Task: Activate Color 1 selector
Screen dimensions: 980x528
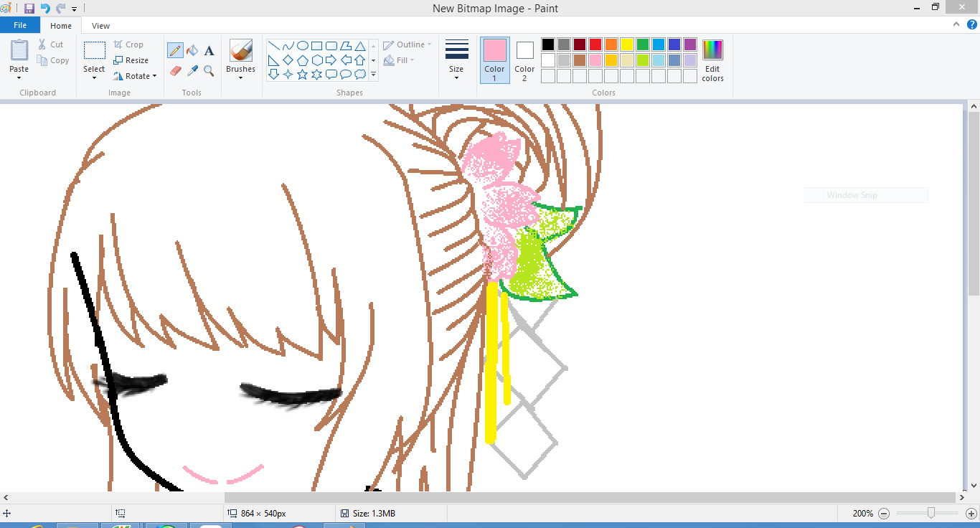Action: pyautogui.click(x=495, y=60)
